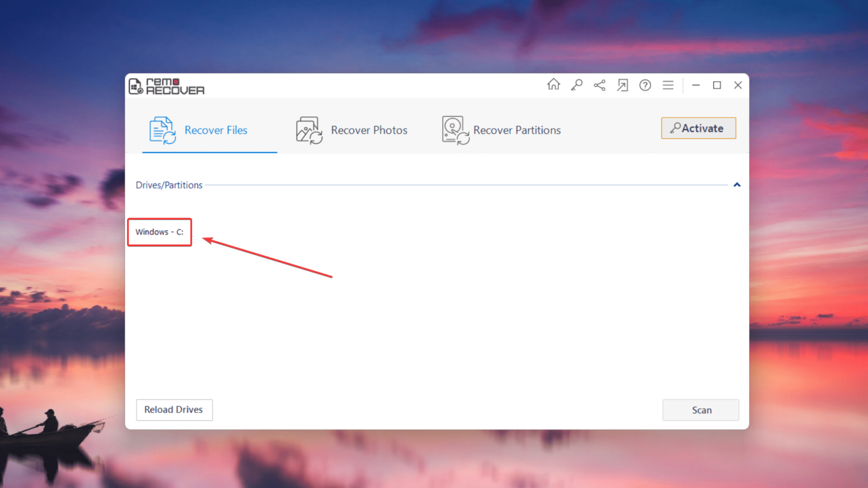Click the Recover Photos picture icon
The width and height of the screenshot is (868, 488).
click(x=309, y=130)
